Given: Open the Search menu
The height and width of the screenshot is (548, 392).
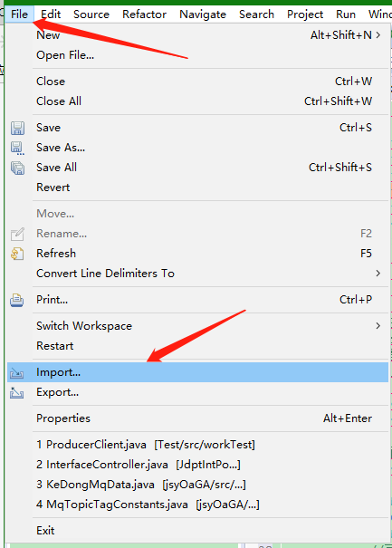Looking at the screenshot, I should [256, 14].
